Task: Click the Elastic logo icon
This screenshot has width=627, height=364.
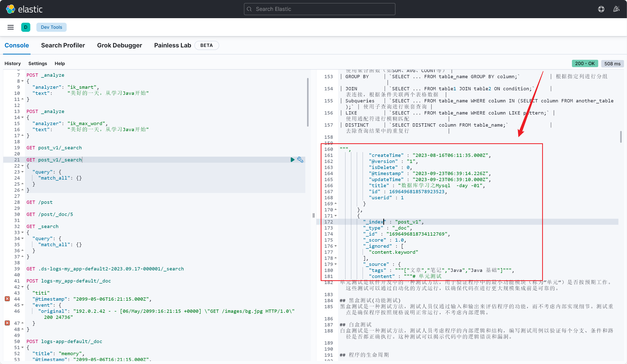Action: pyautogui.click(x=11, y=9)
